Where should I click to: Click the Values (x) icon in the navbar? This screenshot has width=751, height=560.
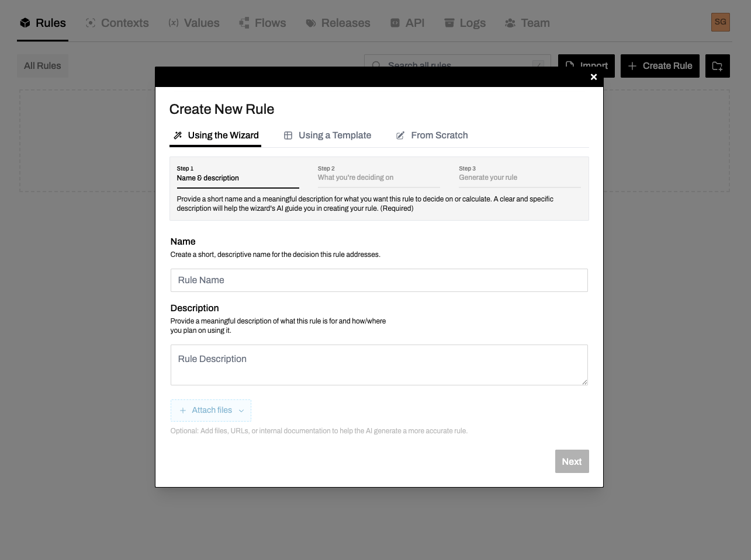174,22
